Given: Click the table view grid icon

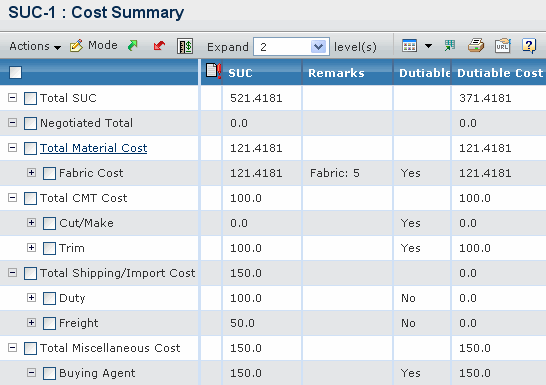Looking at the screenshot, I should (409, 46).
